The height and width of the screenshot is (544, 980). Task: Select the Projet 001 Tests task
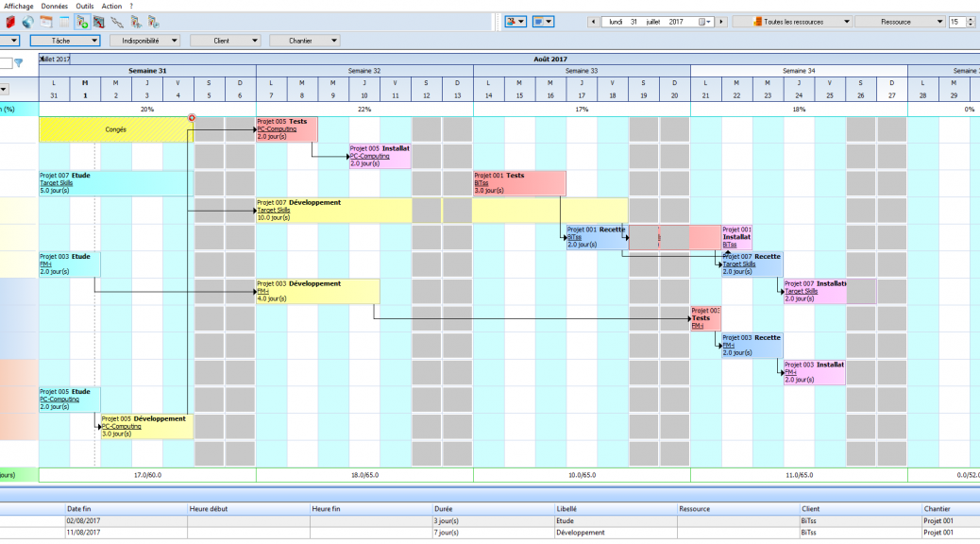pyautogui.click(x=519, y=183)
